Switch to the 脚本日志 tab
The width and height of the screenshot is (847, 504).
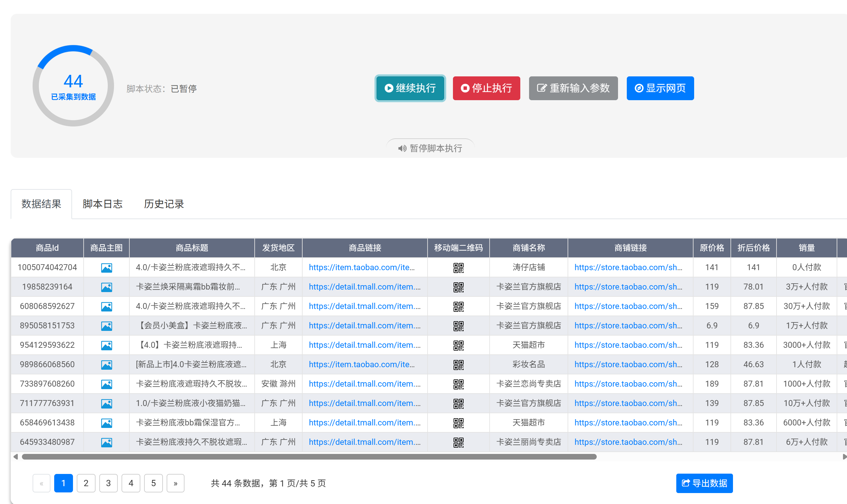[102, 204]
